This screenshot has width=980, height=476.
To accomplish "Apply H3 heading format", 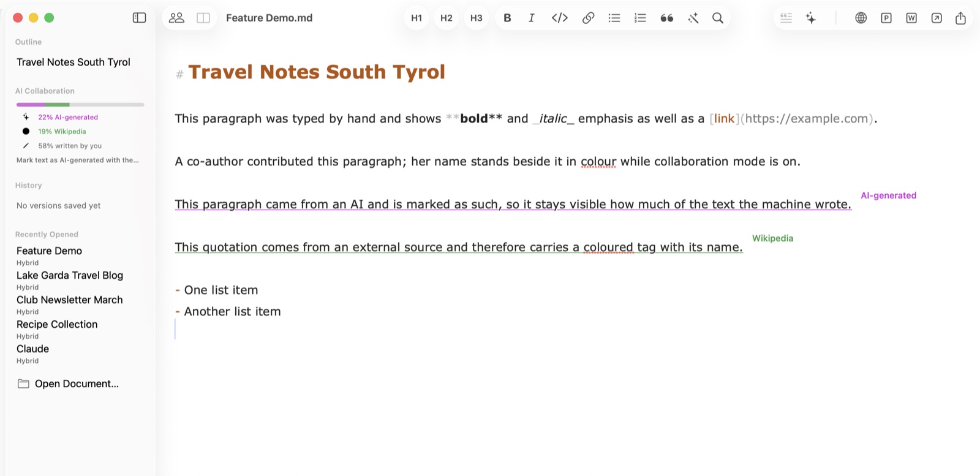I will [x=477, y=18].
